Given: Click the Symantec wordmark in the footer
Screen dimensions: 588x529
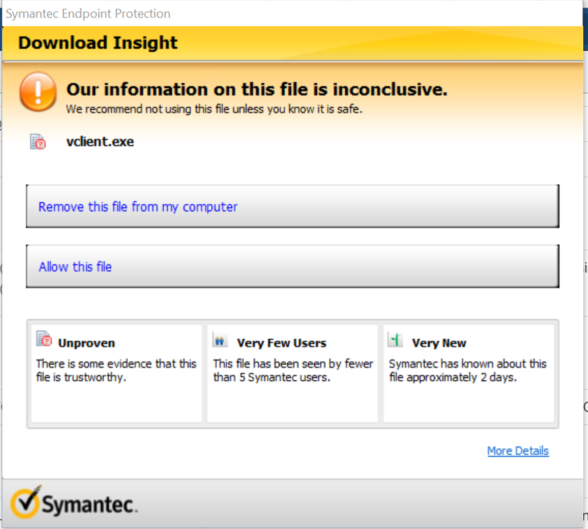Looking at the screenshot, I should tap(89, 505).
